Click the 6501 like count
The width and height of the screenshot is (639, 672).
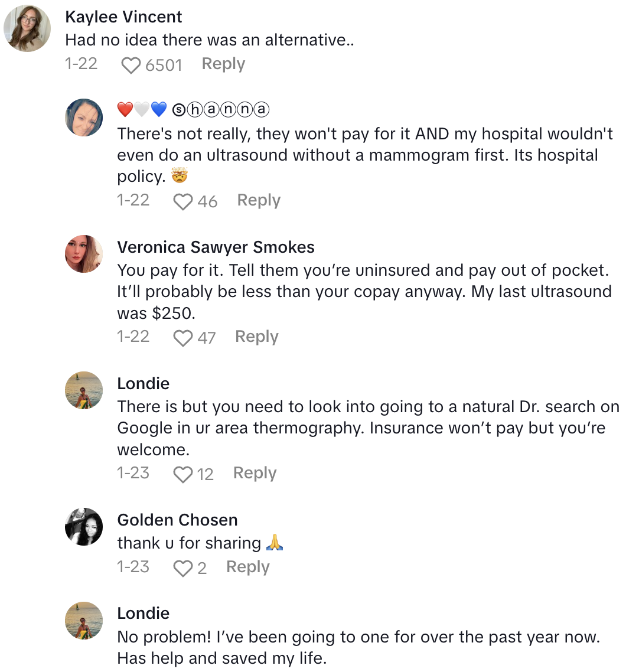[x=164, y=65]
